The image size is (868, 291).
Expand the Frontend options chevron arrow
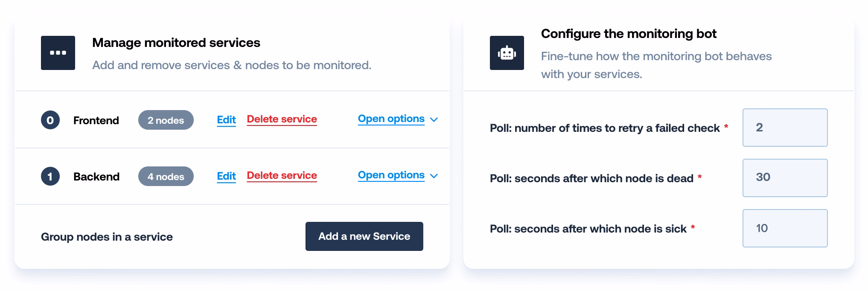click(x=434, y=120)
